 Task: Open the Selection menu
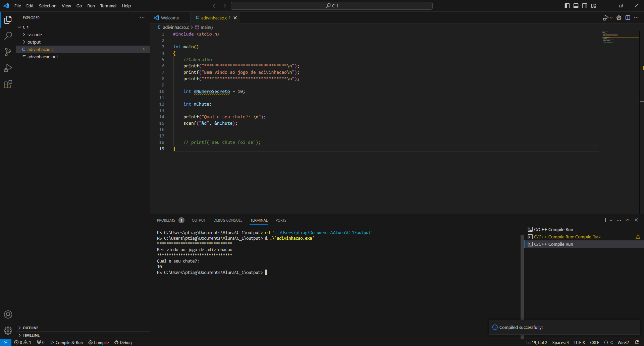point(48,6)
